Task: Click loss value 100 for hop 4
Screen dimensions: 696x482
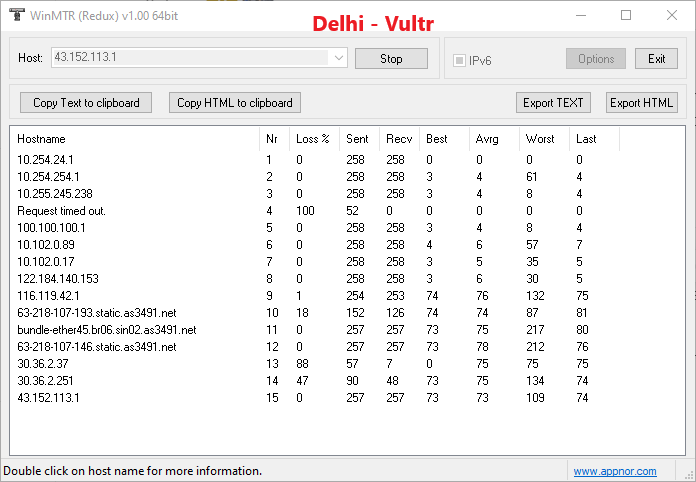Action: pos(305,211)
